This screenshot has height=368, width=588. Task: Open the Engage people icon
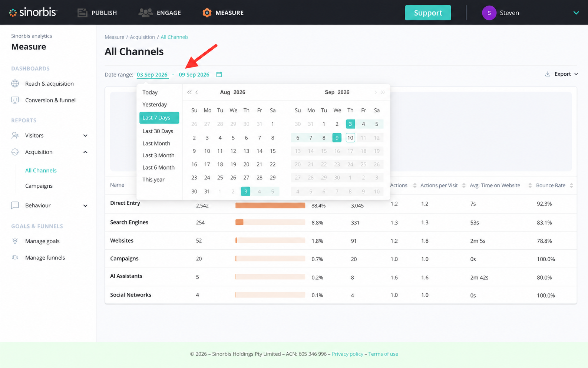click(145, 13)
